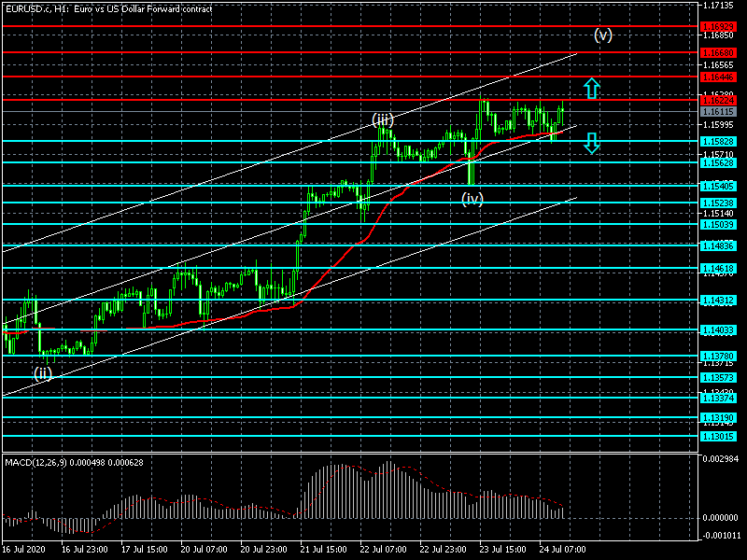Click the cyan 1.13780 price tag
The image size is (747, 560).
point(719,357)
